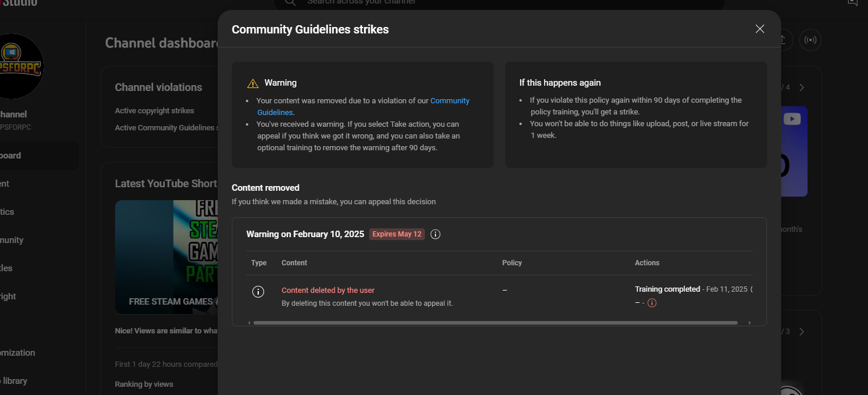Screen dimensions: 868x395
Task: Click the channel profile avatar
Action: click(13, 66)
